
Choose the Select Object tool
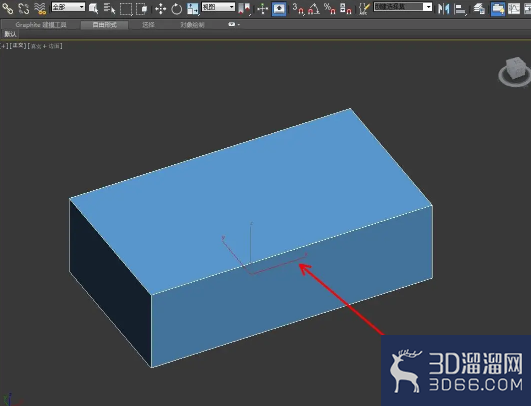point(93,8)
